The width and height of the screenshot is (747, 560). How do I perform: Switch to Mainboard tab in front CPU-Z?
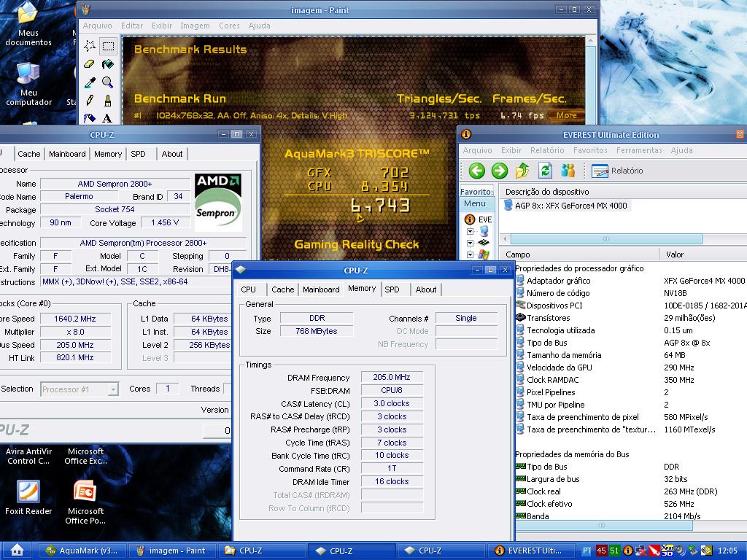321,289
